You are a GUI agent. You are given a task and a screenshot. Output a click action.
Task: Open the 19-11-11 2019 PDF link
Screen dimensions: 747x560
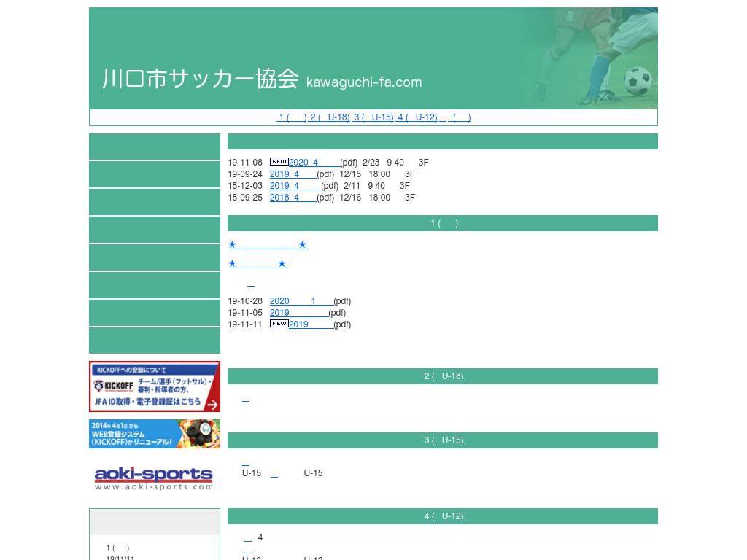311,324
